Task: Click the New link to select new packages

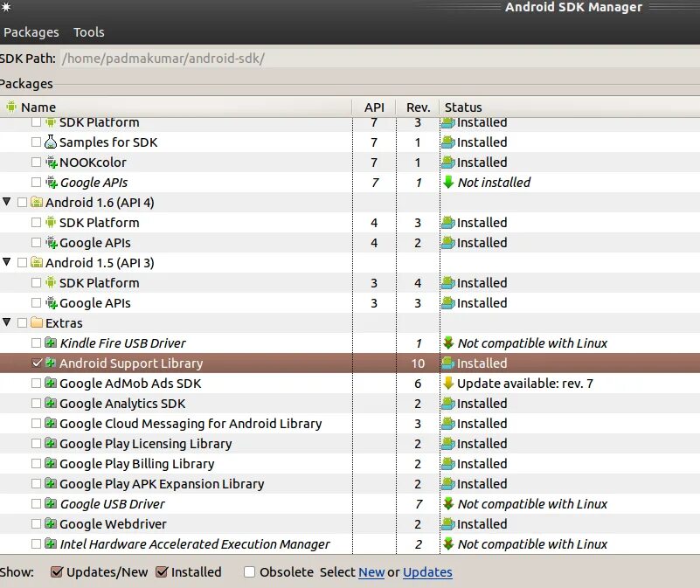Action: pos(371,572)
